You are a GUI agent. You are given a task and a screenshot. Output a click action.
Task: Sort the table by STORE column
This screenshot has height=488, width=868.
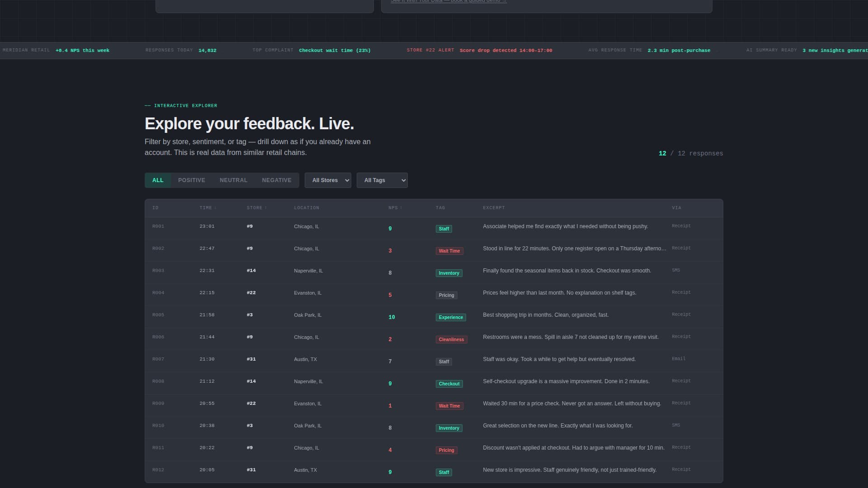(256, 208)
